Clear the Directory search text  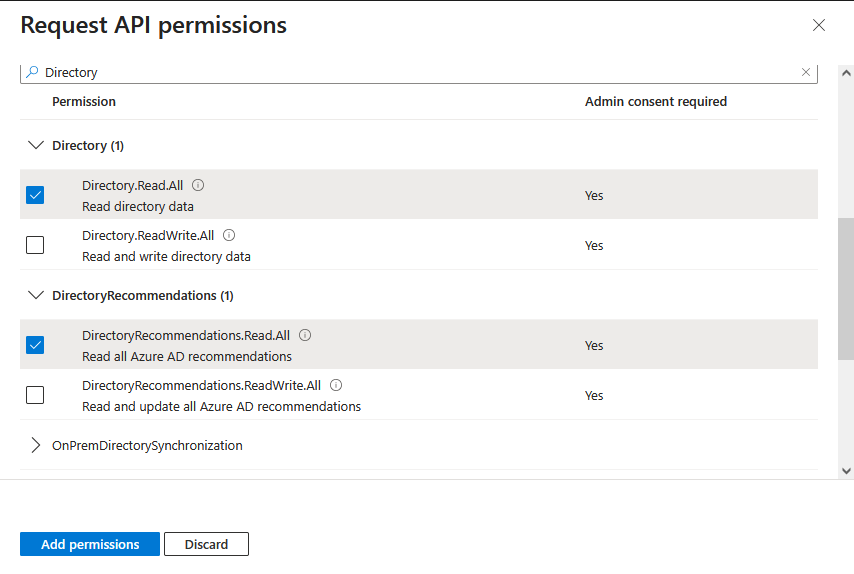pyautogui.click(x=806, y=72)
